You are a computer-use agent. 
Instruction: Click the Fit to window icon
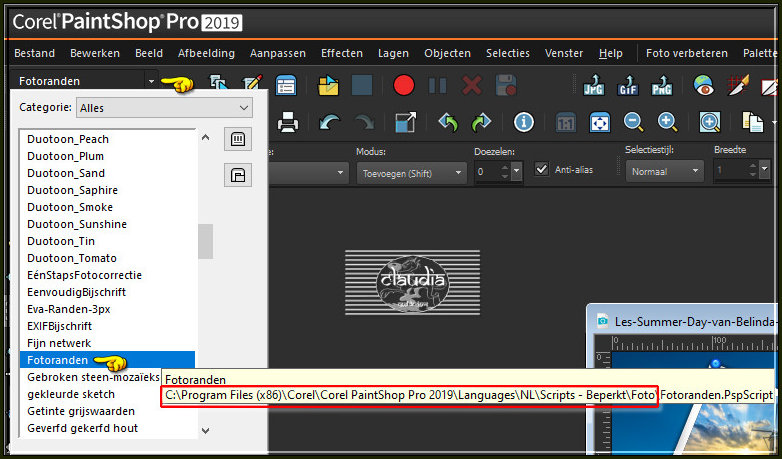click(x=599, y=122)
